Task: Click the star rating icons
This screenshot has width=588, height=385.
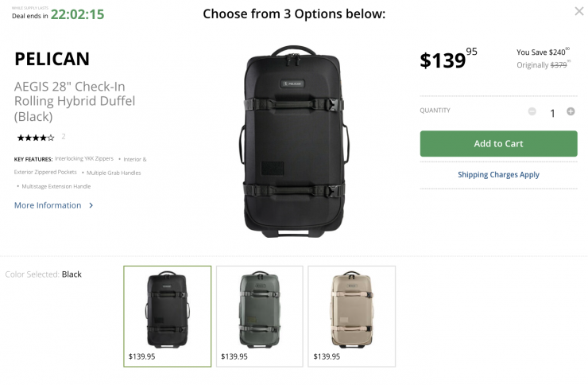Action: click(x=35, y=138)
